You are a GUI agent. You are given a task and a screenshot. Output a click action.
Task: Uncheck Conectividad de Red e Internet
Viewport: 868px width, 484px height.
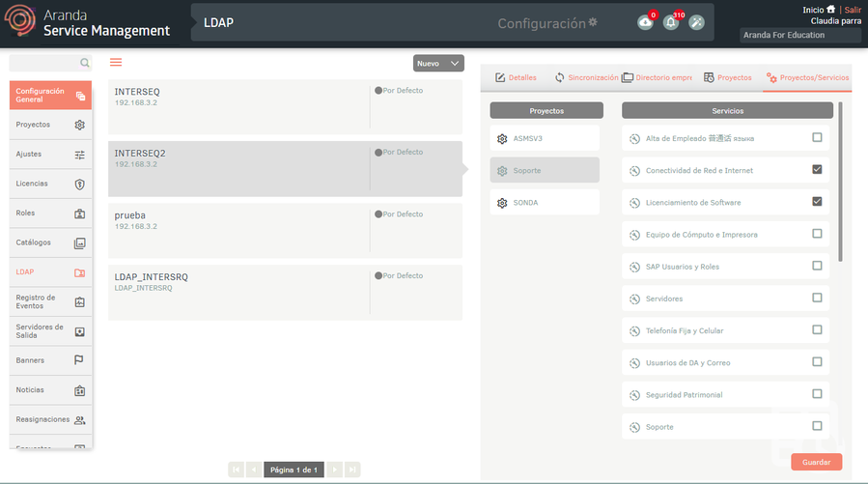(817, 169)
